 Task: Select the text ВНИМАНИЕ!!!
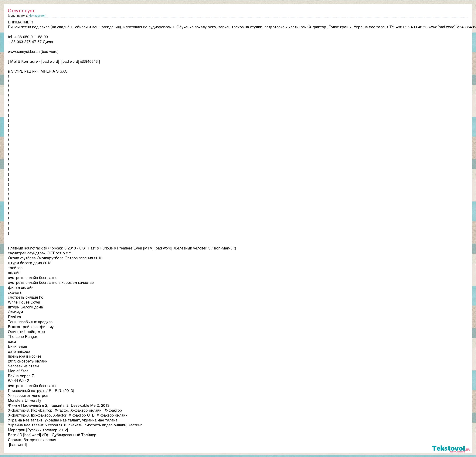[x=20, y=22]
